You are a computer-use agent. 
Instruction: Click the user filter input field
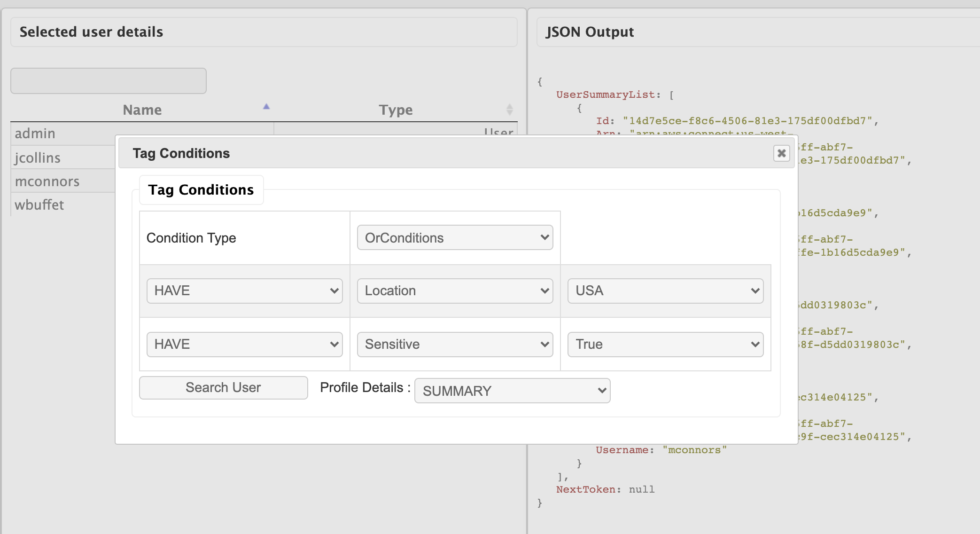109,81
